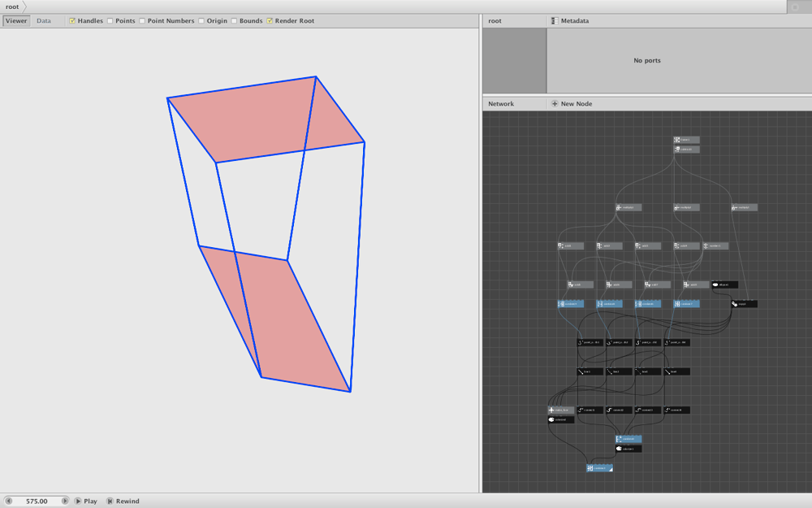
Task: Select the add4 node
Action: point(687,245)
